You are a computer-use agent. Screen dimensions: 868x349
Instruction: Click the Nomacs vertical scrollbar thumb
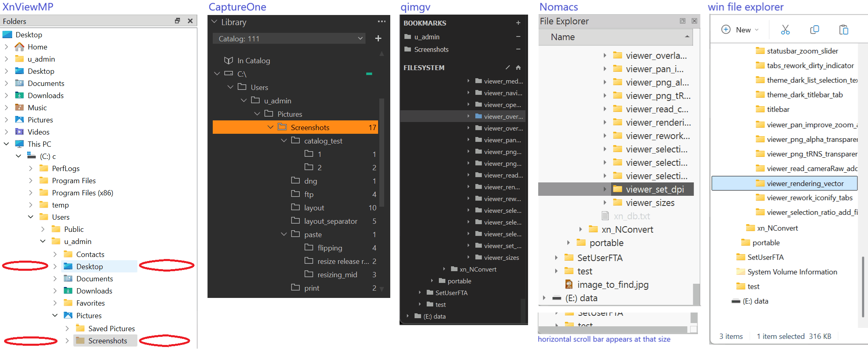point(696,294)
